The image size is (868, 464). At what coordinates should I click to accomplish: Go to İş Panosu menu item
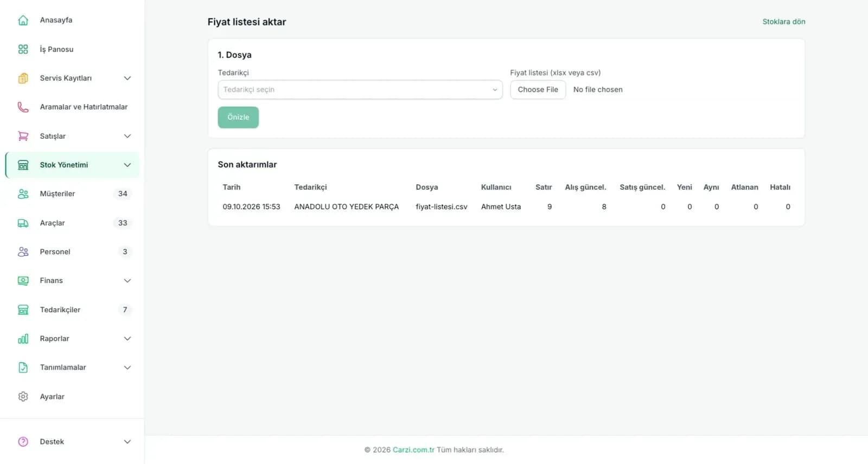click(x=72, y=49)
